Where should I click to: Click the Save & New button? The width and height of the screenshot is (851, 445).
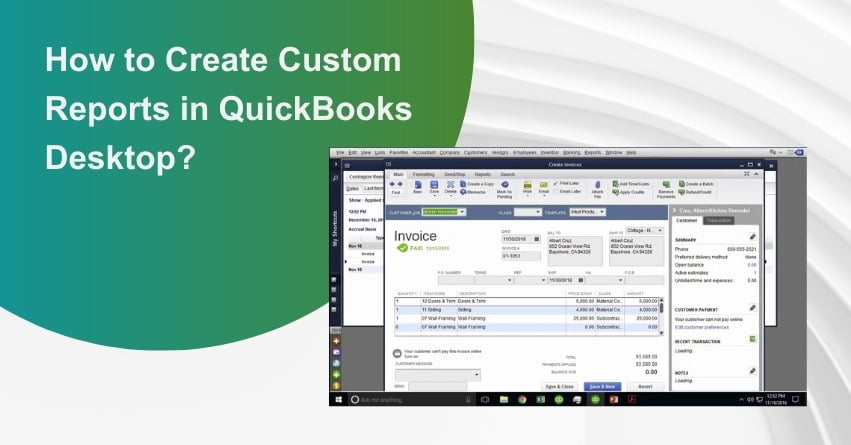point(602,386)
